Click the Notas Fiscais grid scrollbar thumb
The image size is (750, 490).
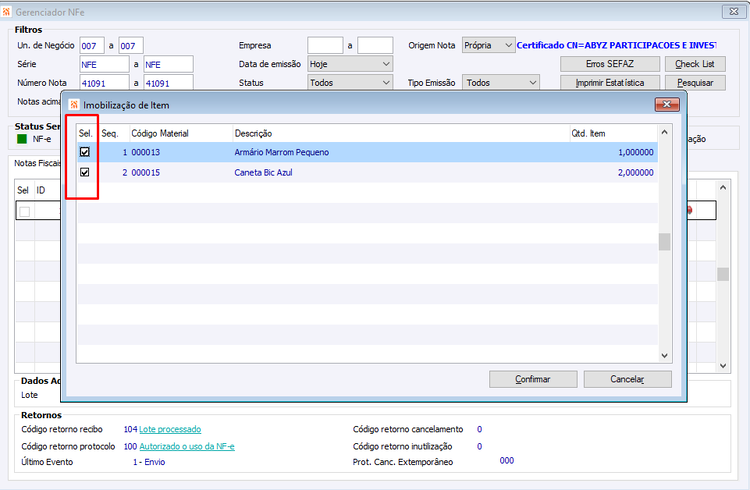pos(723,274)
